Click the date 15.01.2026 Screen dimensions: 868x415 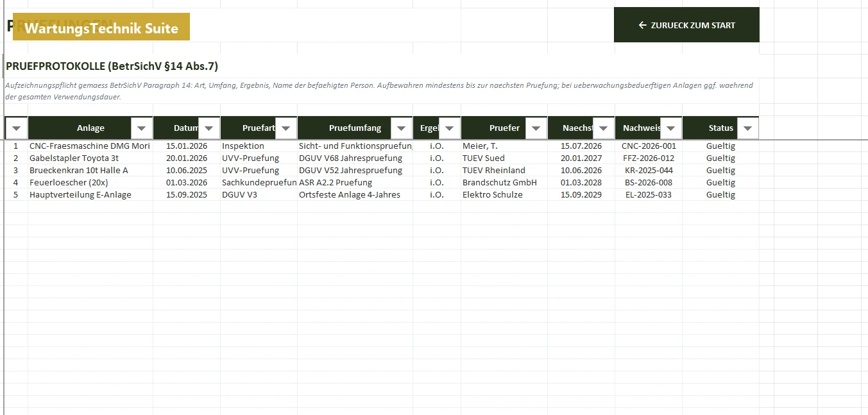[187, 146]
